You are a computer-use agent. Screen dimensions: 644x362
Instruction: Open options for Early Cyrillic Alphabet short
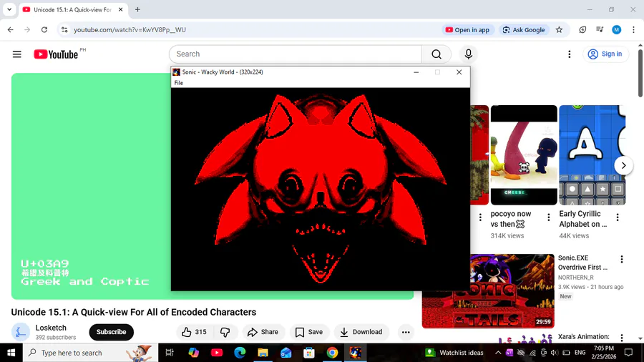pos(618,217)
